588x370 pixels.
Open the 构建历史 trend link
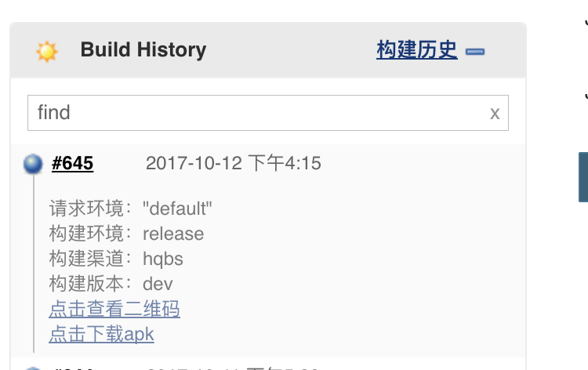(x=416, y=49)
